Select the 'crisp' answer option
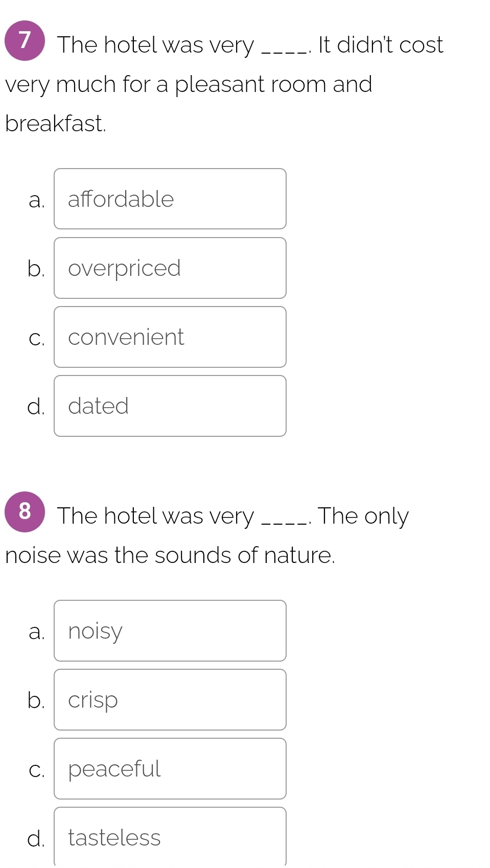 click(x=170, y=699)
